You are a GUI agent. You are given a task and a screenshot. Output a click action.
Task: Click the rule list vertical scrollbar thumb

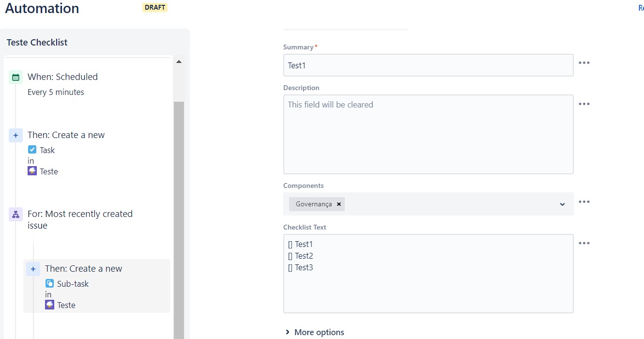tap(179, 220)
